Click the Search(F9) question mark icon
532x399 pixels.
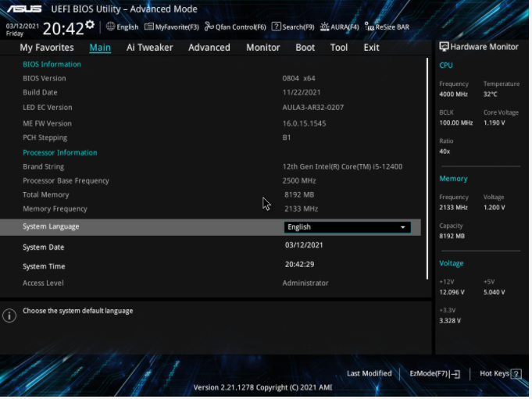pyautogui.click(x=277, y=27)
